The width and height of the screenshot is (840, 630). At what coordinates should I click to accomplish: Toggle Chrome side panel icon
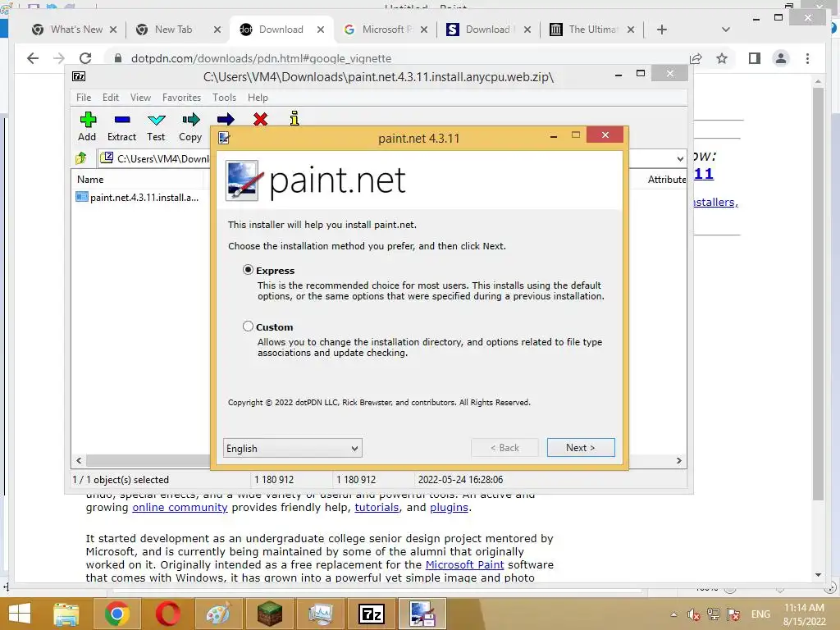(x=755, y=58)
